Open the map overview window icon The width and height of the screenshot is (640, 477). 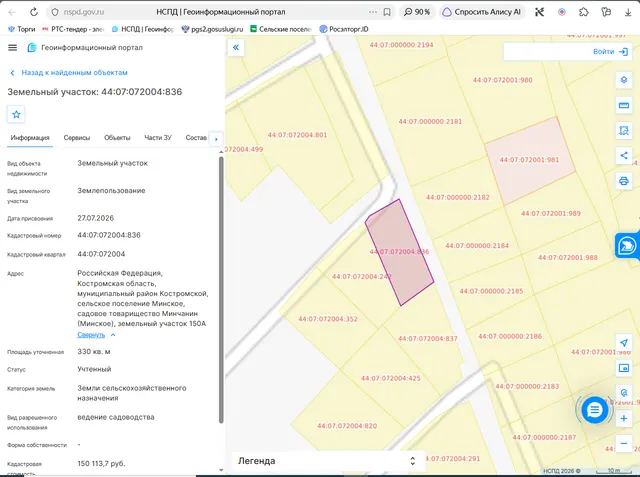point(624,368)
